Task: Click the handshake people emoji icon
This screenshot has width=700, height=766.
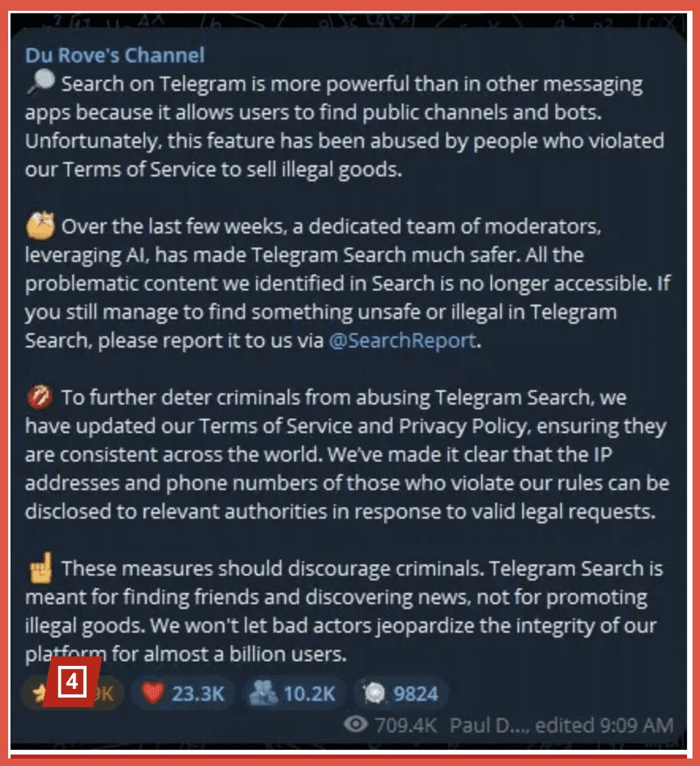Action: [x=264, y=693]
